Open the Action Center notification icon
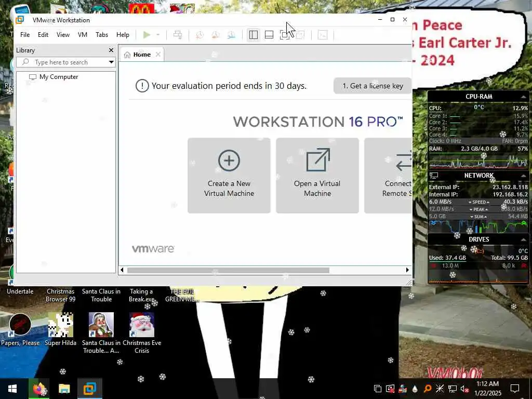Image resolution: width=532 pixels, height=399 pixels. (515, 389)
